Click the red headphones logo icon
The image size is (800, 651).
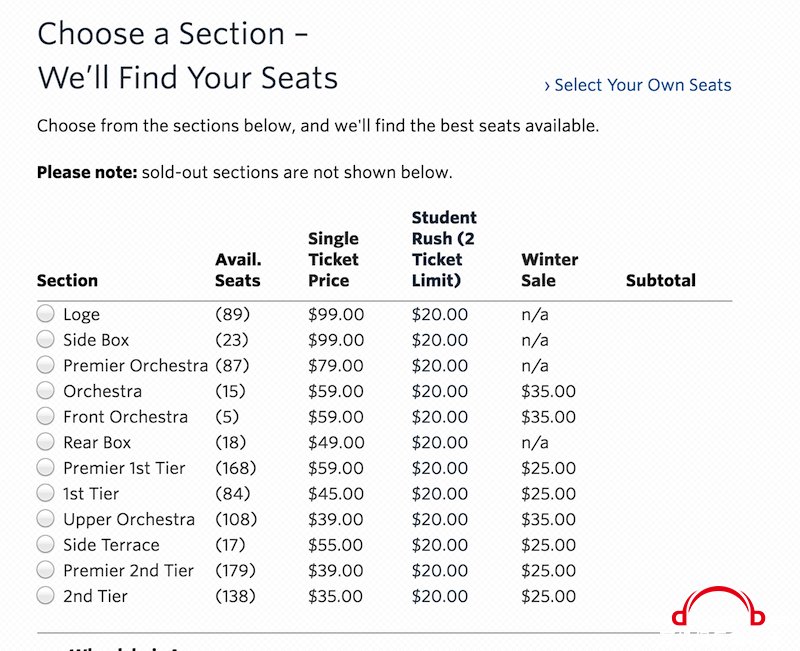(718, 607)
